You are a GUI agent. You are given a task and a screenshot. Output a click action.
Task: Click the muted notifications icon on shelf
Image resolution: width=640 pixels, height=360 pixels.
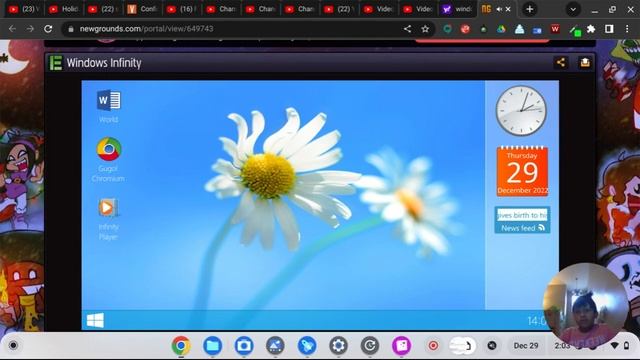[x=492, y=346]
